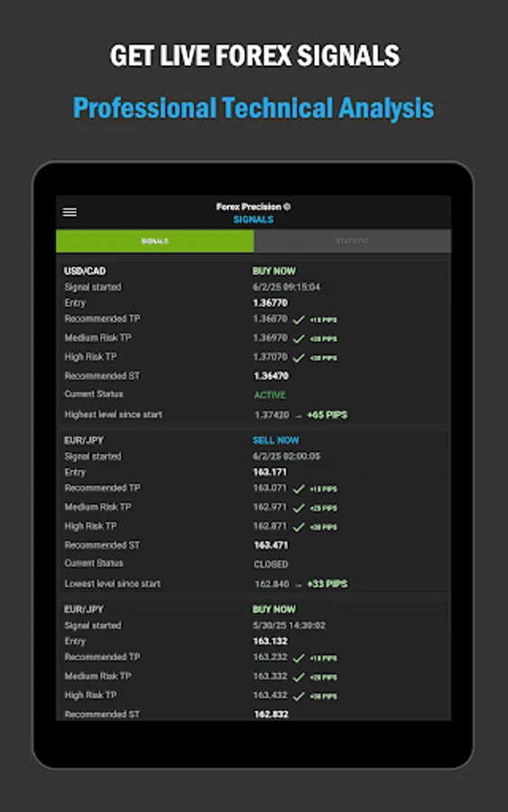
Task: Click the timestamp 5/30/25 14:30:02
Action: click(x=289, y=625)
